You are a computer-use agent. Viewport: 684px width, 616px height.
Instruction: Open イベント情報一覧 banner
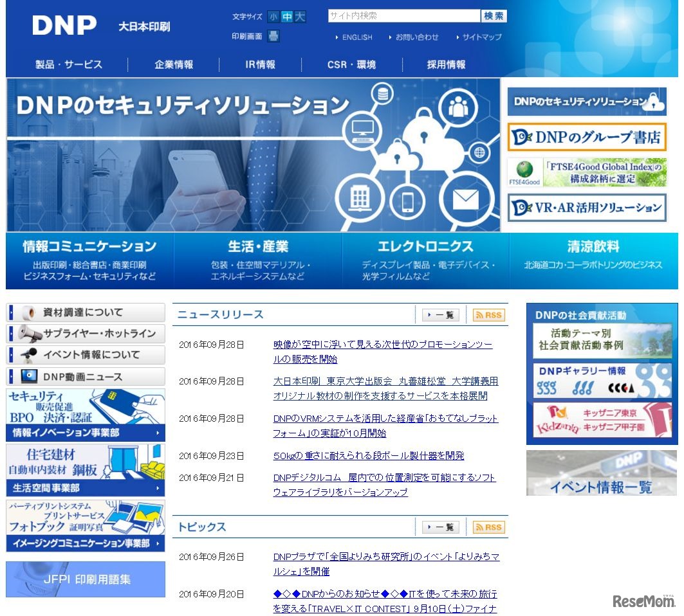[602, 473]
